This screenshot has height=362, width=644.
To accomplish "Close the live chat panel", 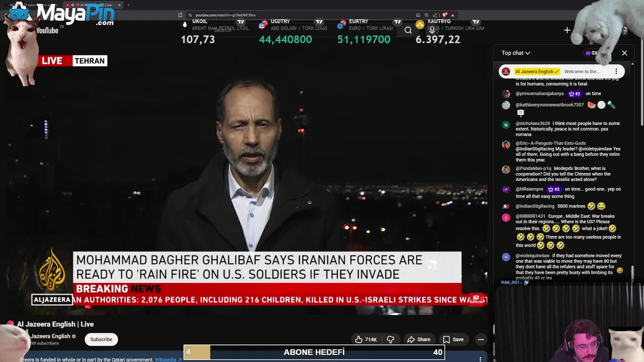I will 624,53.
